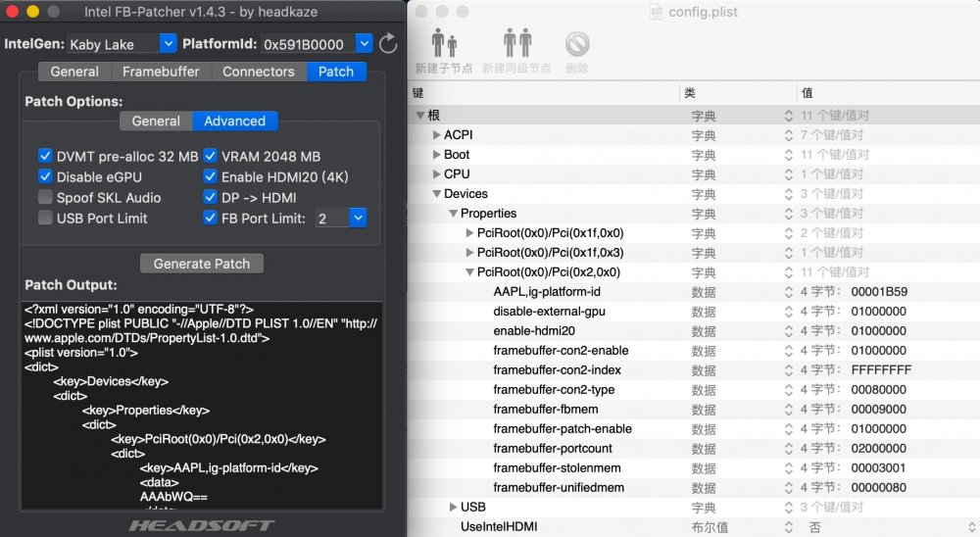The image size is (980, 537).
Task: Expand the CPU tree node
Action: (437, 173)
